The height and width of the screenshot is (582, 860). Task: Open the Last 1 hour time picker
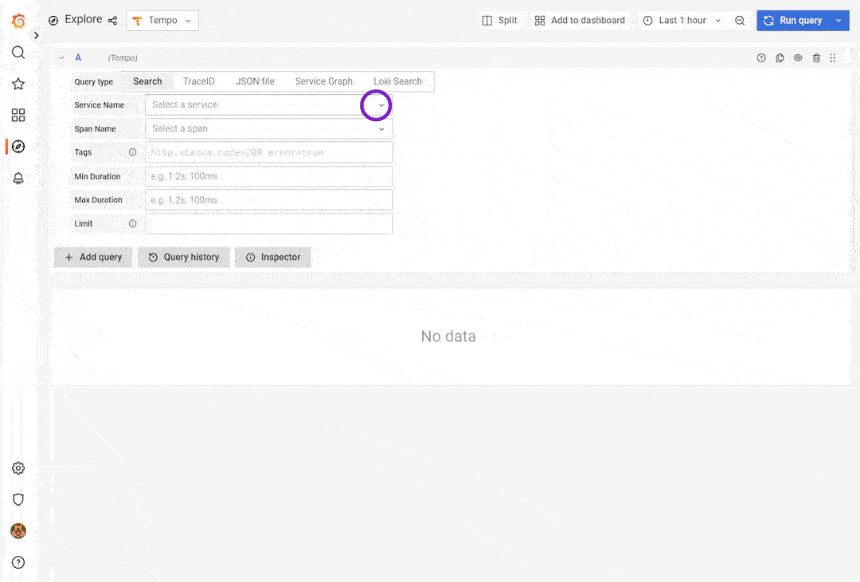click(682, 20)
